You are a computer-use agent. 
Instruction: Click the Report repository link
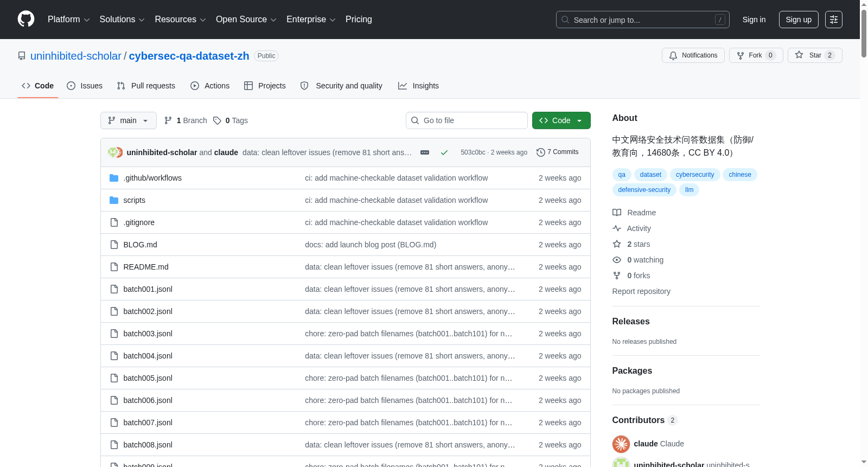641,291
